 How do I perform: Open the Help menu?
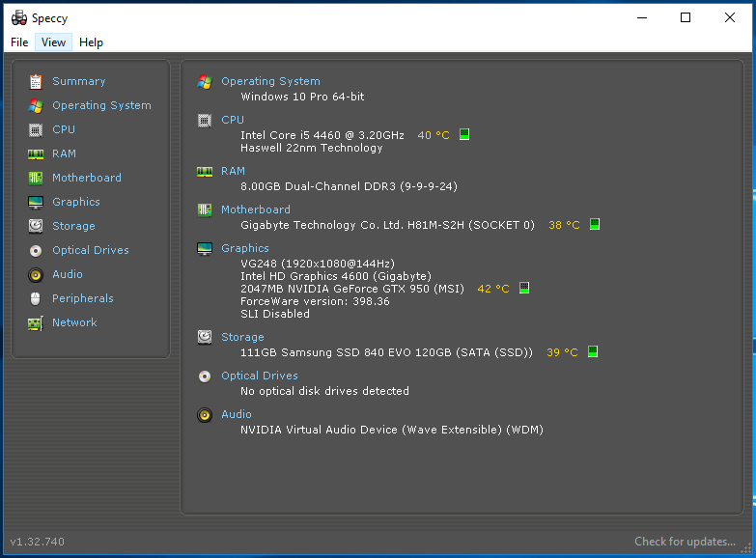pos(91,42)
